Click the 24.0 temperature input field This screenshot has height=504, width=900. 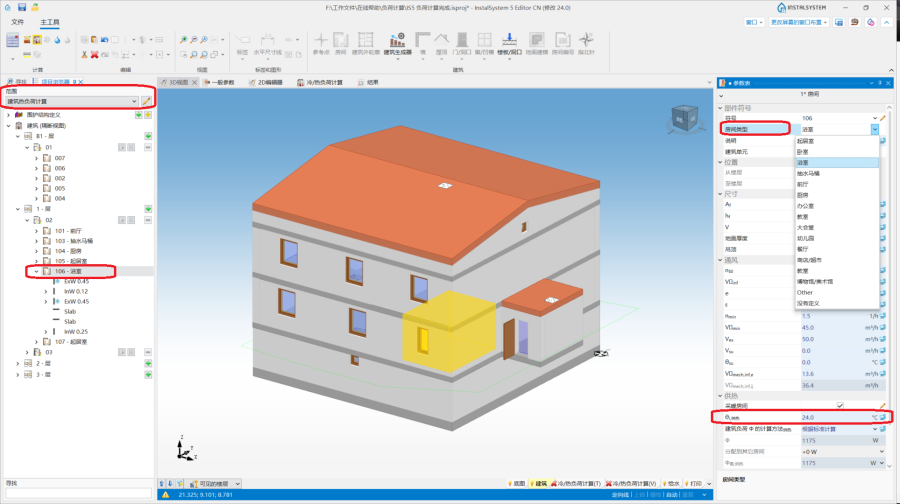832,417
